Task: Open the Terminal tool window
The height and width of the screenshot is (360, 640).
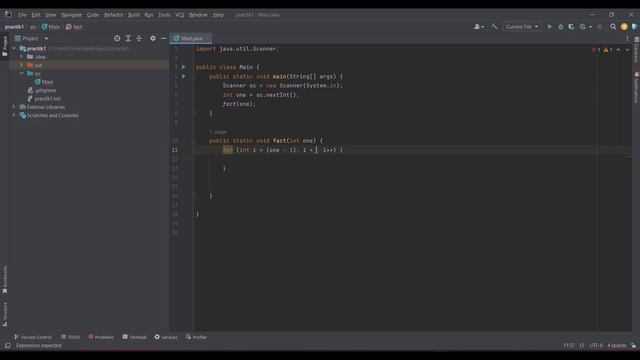Action: 134,337
